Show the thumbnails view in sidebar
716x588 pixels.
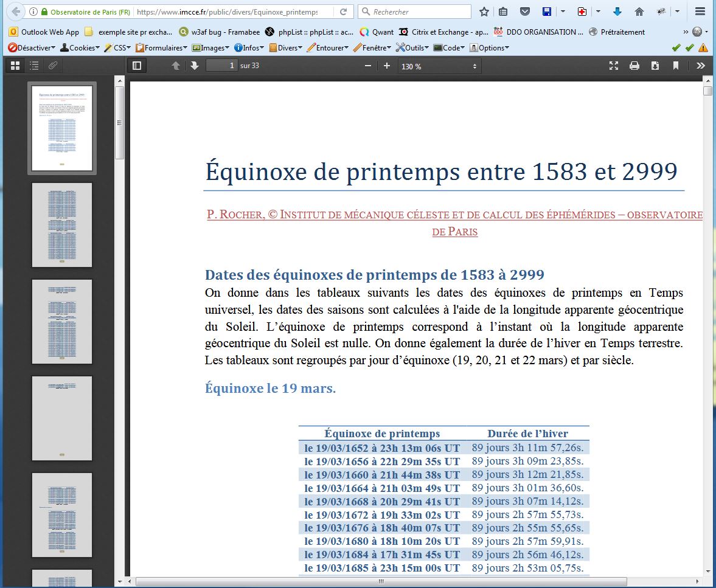coord(15,66)
